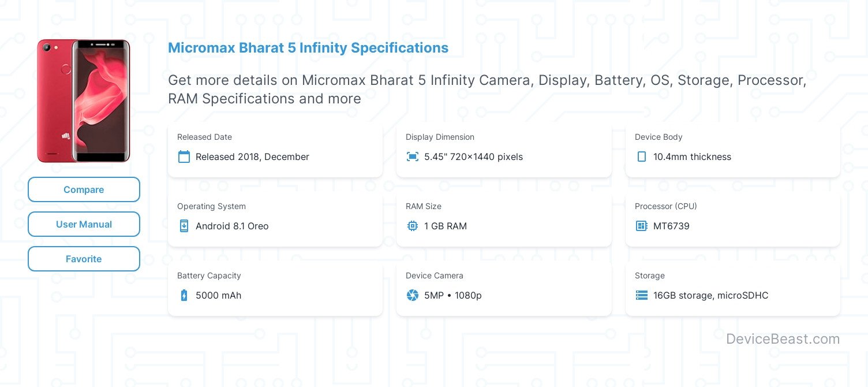Screen dimensions: 868x387
Task: Click the Storage specification card
Action: pyautogui.click(x=733, y=289)
